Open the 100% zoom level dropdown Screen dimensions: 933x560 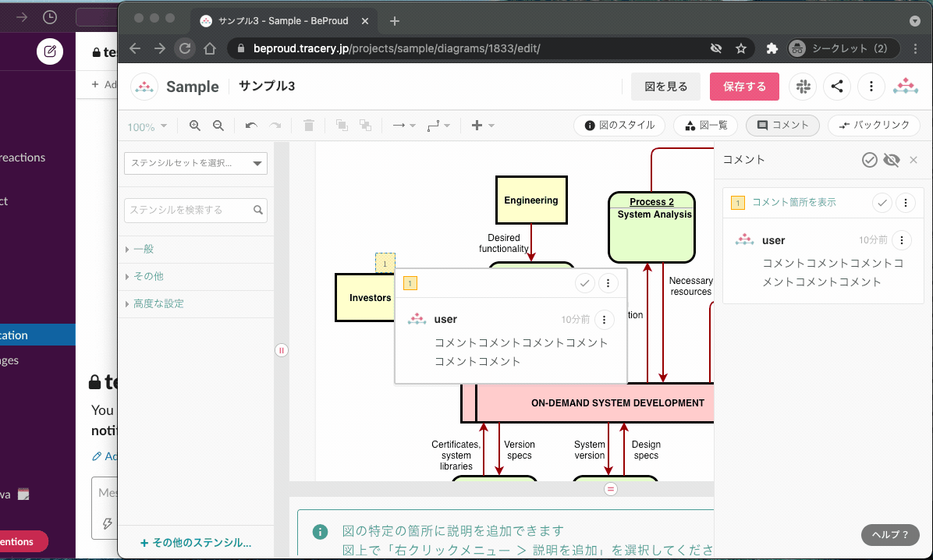pyautogui.click(x=147, y=125)
